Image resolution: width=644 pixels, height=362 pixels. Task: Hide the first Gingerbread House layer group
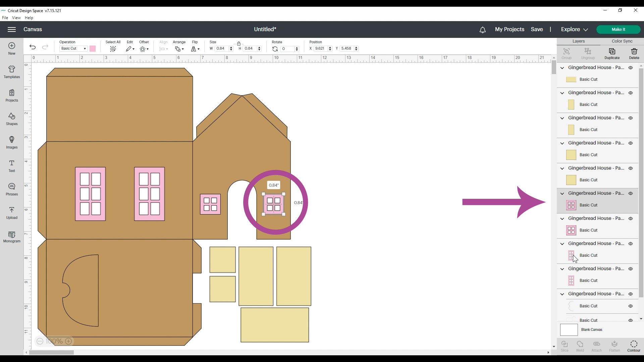coord(631,68)
